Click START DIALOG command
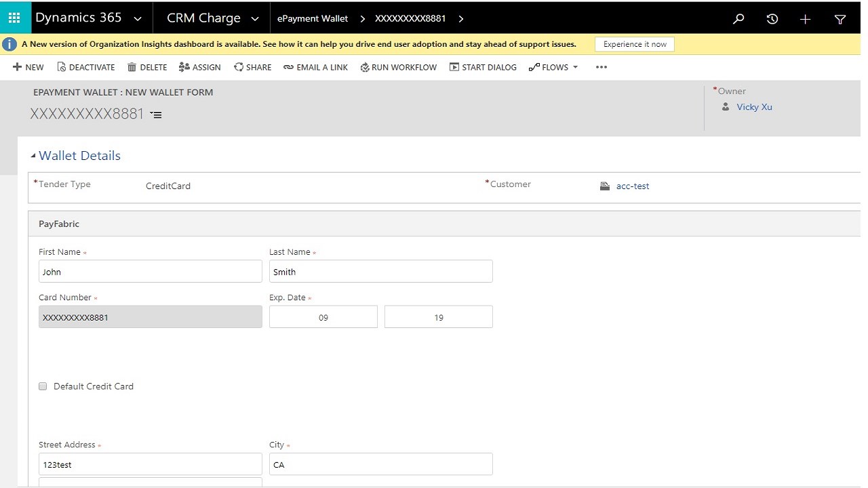Viewport: 868px width, 488px height. pyautogui.click(x=483, y=67)
